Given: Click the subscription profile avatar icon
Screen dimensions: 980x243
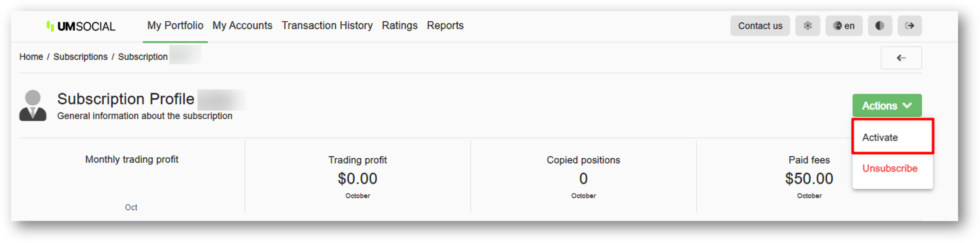Looking at the screenshot, I should point(33,105).
